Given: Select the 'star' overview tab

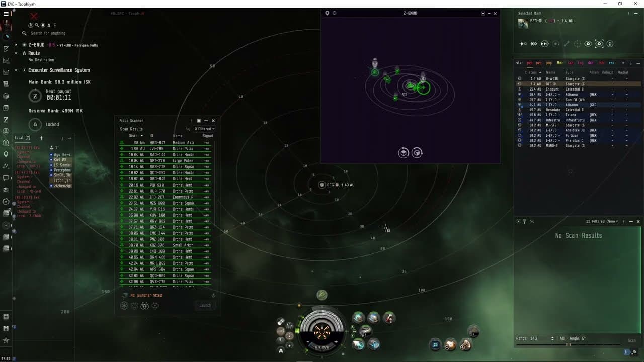Looking at the screenshot, I should point(520,63).
